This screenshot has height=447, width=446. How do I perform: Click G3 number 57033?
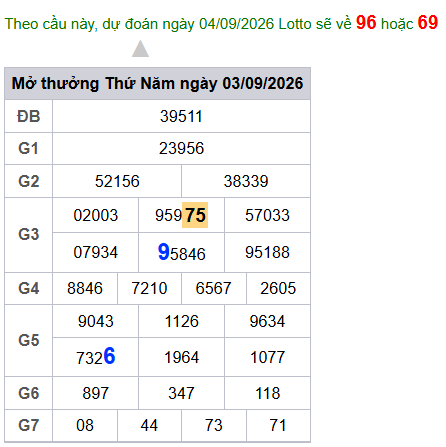pos(267,215)
